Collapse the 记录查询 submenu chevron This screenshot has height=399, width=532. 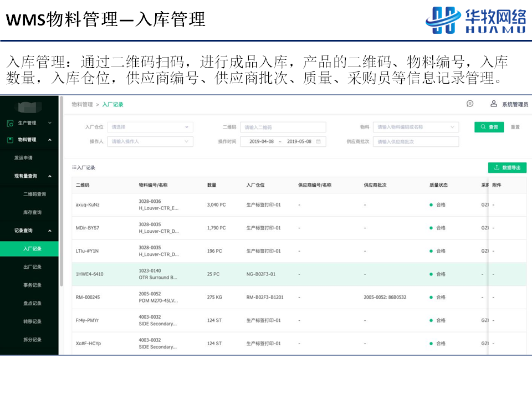coord(50,231)
